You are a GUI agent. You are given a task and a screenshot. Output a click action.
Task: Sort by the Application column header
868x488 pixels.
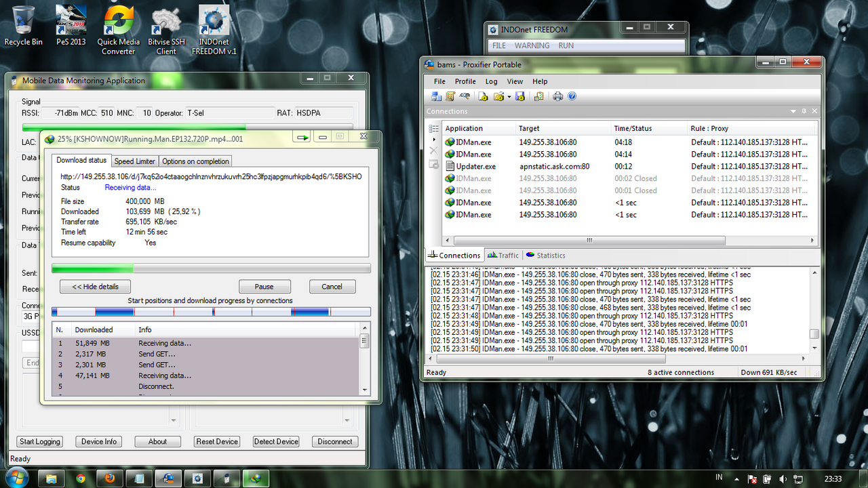click(479, 128)
